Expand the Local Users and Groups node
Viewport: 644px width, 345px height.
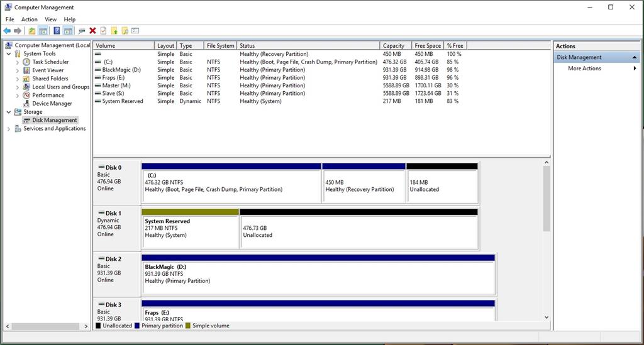pyautogui.click(x=17, y=87)
